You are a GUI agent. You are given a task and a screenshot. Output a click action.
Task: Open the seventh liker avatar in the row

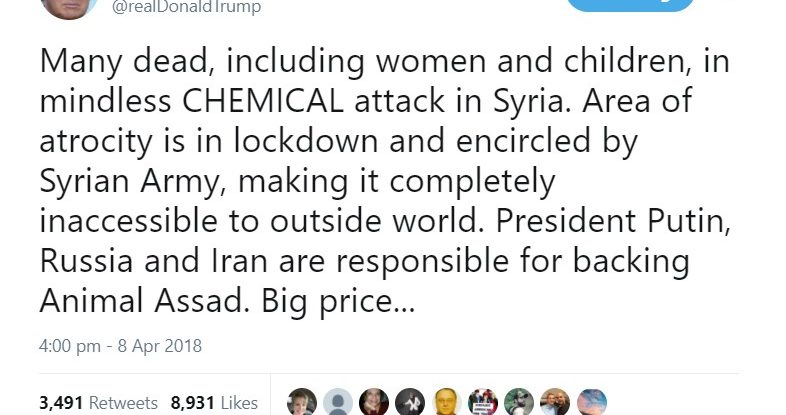[x=518, y=402]
